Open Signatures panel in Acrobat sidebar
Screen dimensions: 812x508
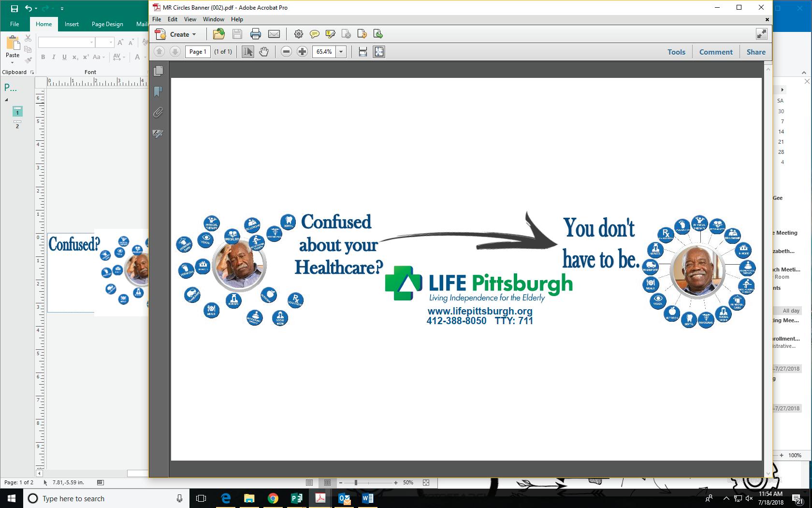click(158, 134)
